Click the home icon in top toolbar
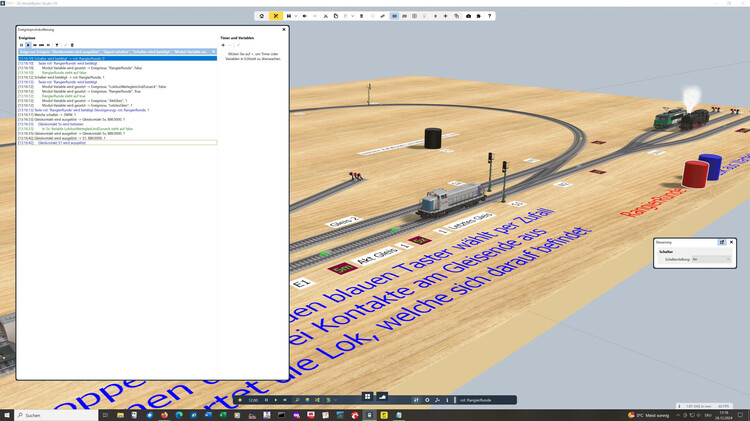Viewport: 750px width, 421px height. (x=262, y=16)
